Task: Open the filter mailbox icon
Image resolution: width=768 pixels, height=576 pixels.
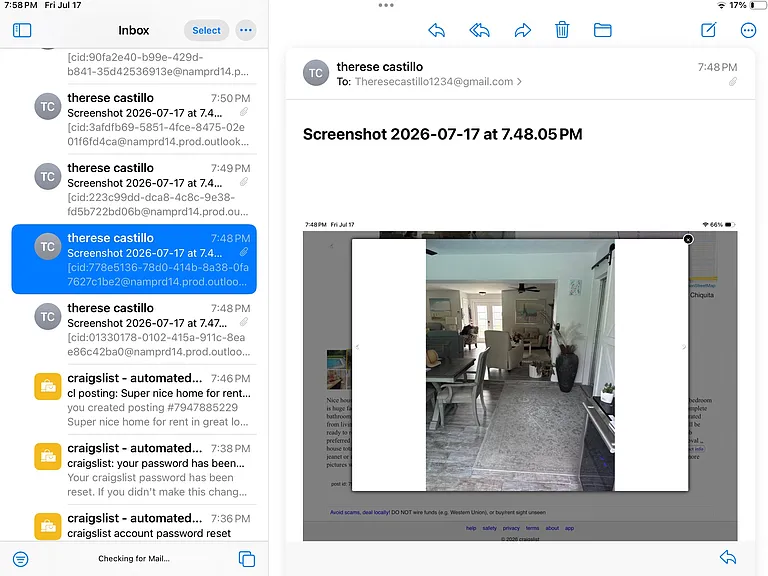Action: (21, 559)
